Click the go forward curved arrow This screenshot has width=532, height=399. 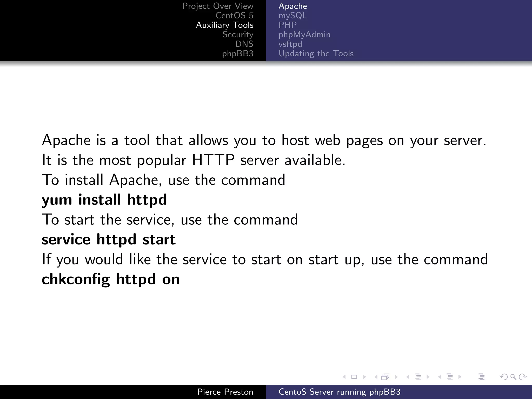[x=523, y=377]
